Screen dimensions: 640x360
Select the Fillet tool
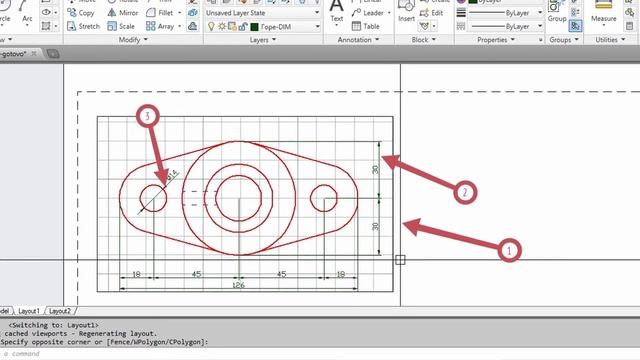pyautogui.click(x=160, y=13)
